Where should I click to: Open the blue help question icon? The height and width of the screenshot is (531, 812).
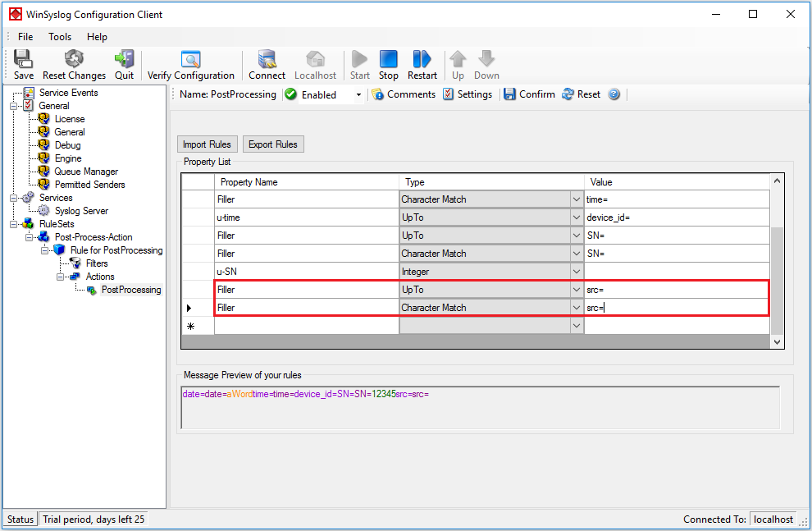(x=614, y=94)
